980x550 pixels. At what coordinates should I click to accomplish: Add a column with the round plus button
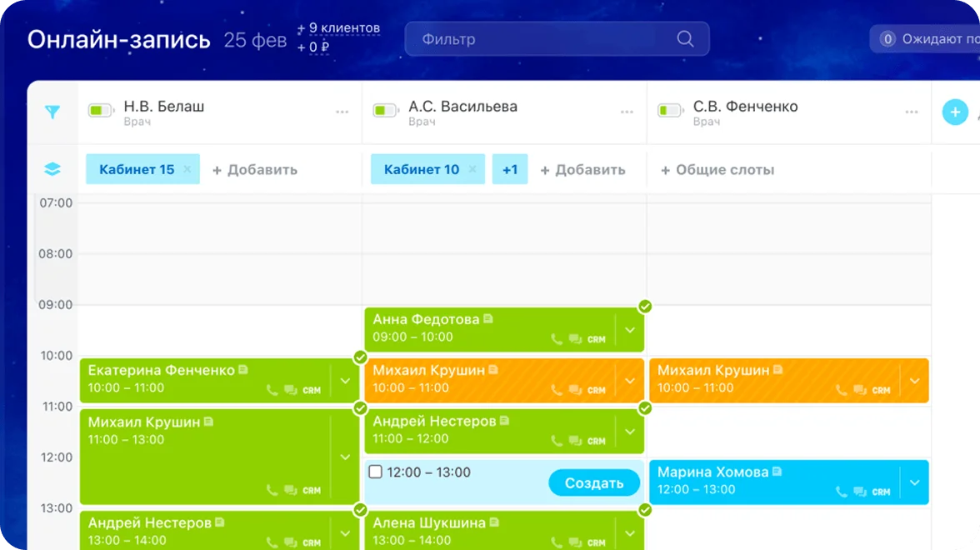pos(955,112)
